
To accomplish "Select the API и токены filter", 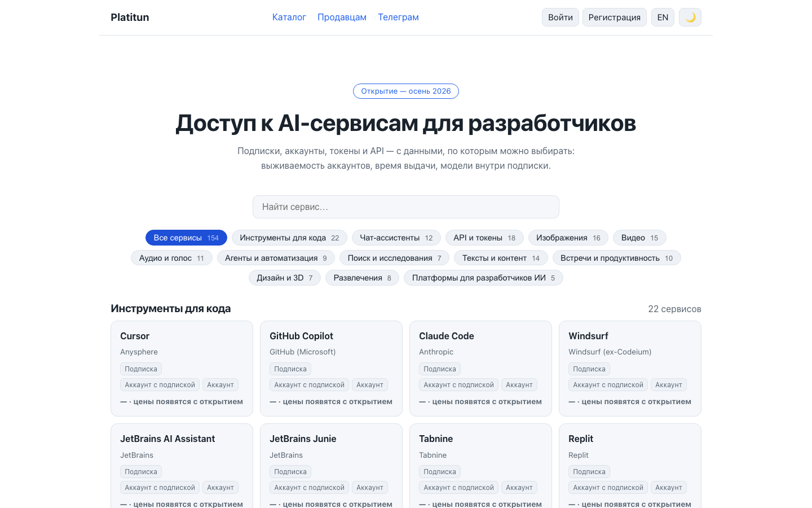I will click(x=484, y=238).
